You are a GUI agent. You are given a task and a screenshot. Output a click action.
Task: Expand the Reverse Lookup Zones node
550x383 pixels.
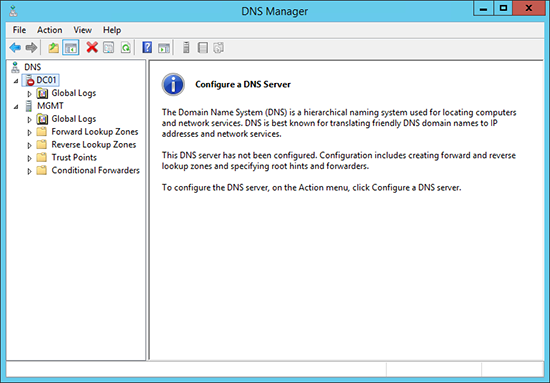29,145
